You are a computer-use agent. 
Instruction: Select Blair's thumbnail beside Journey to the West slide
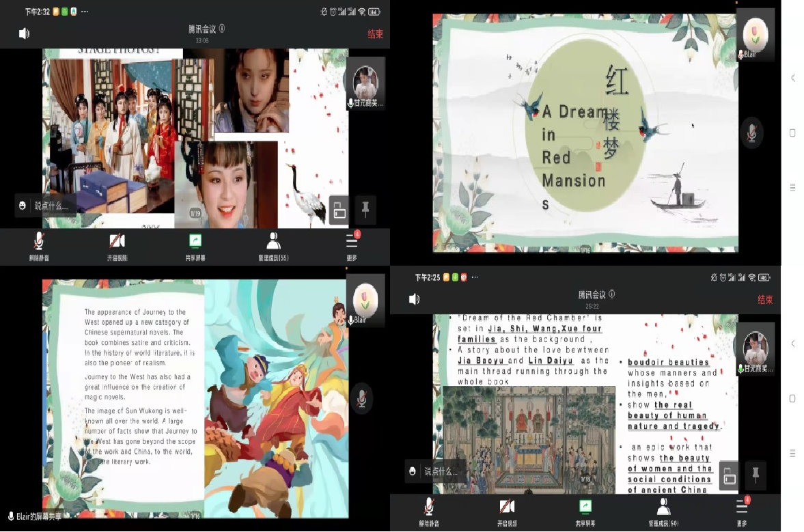point(364,300)
